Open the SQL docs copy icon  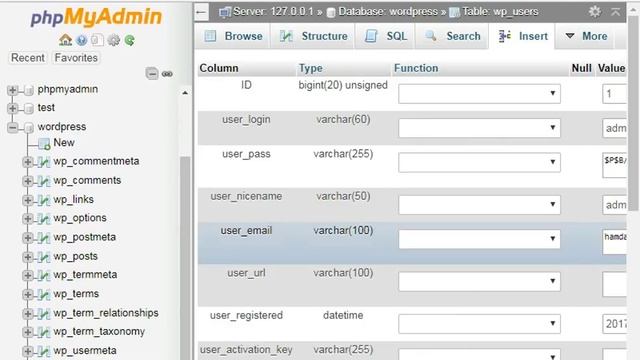[x=97, y=40]
